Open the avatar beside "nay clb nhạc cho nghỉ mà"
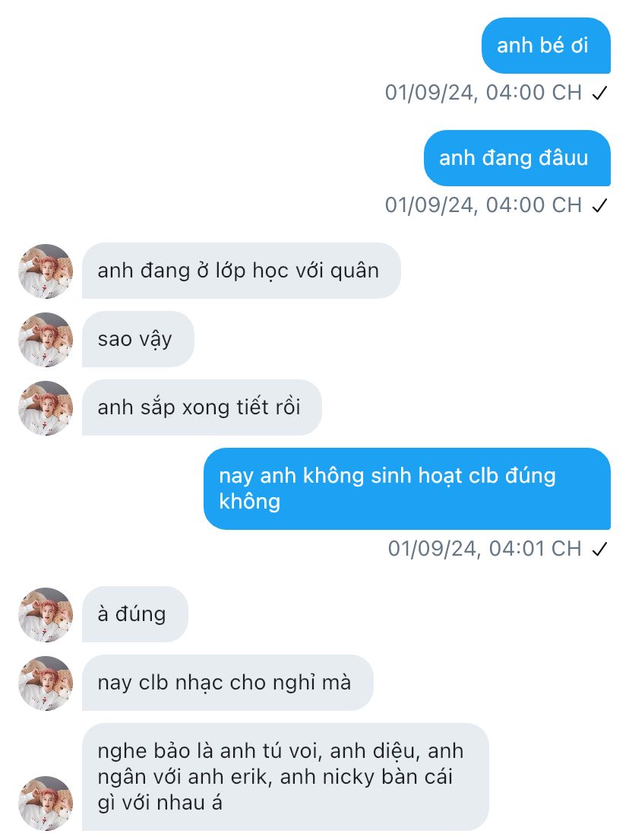The height and width of the screenshot is (840, 629). (45, 683)
